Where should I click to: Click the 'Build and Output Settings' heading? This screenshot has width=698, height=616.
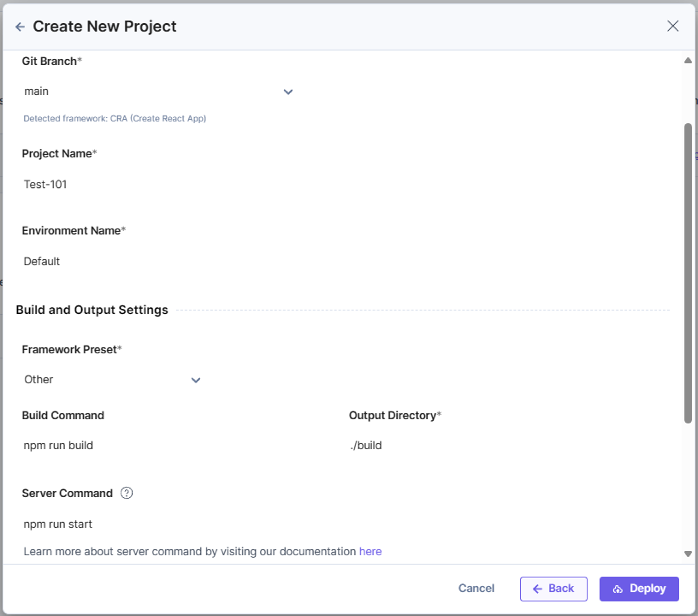[x=92, y=310]
